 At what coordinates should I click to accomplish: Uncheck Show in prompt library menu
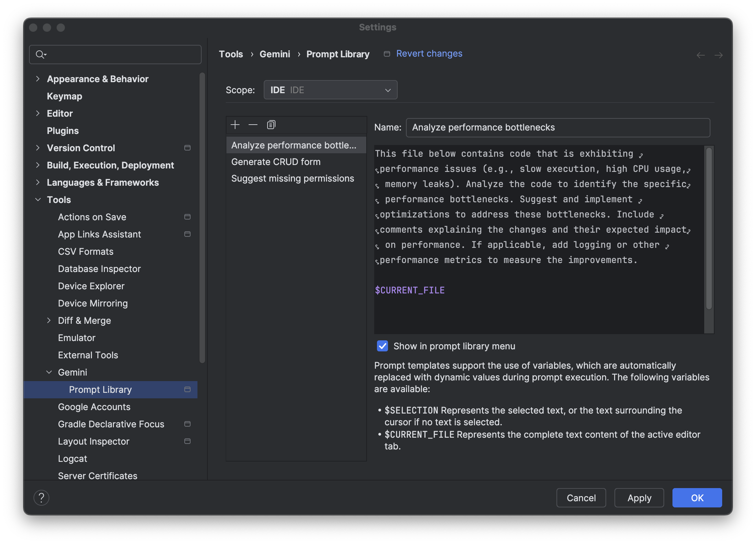pyautogui.click(x=382, y=346)
